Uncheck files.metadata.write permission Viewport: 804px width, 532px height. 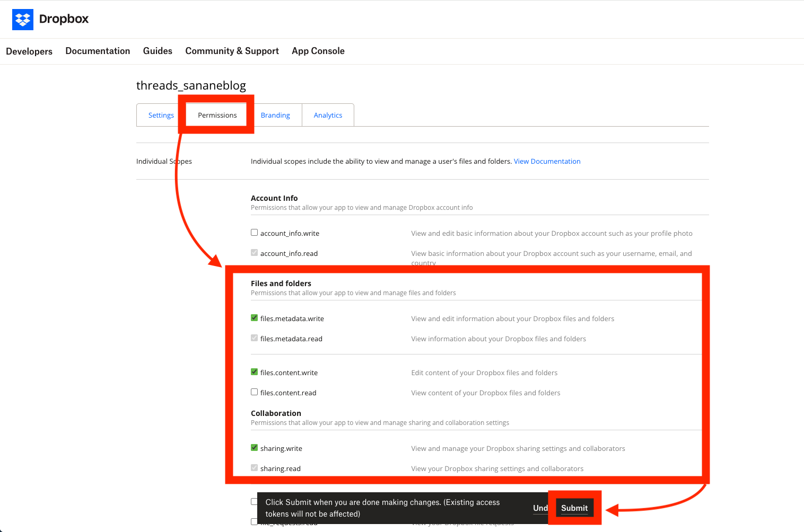255,318
